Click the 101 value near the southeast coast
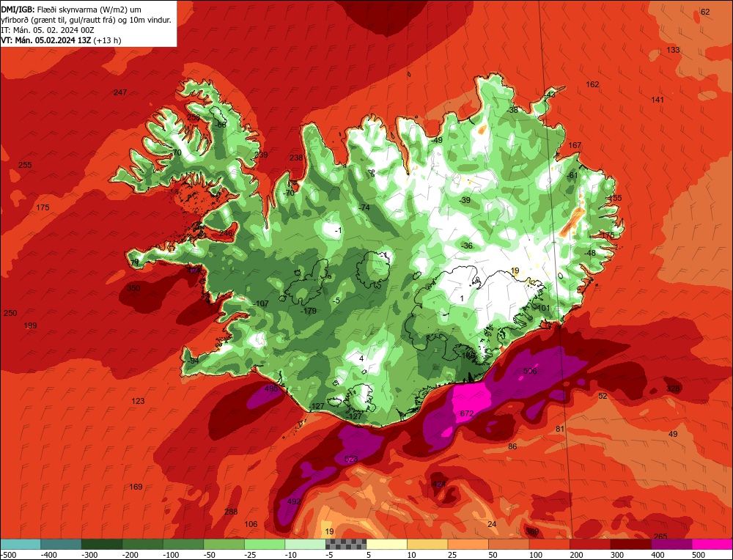 click(x=543, y=308)
